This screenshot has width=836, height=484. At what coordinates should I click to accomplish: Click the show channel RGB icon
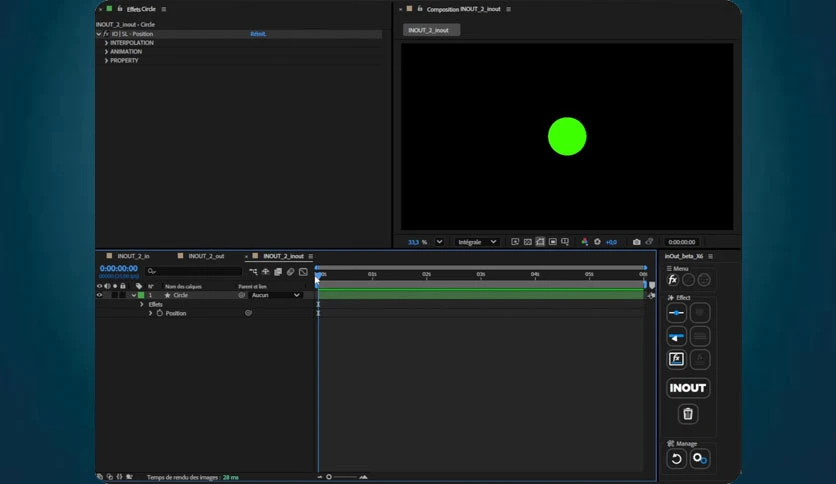[584, 242]
